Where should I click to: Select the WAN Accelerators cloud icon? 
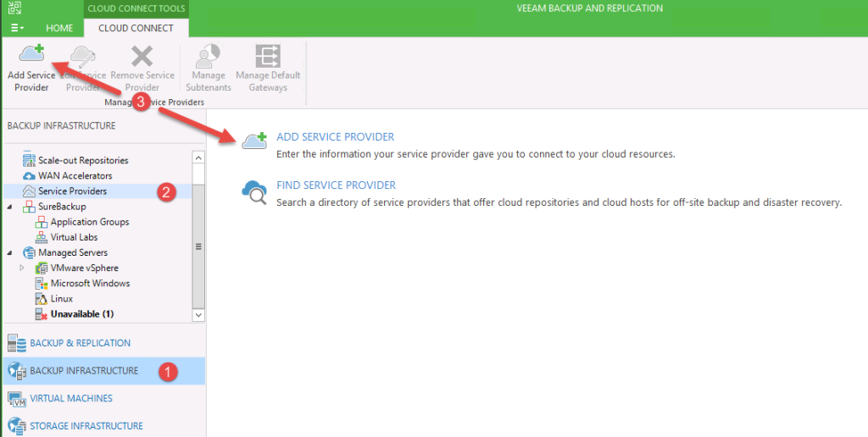click(29, 176)
